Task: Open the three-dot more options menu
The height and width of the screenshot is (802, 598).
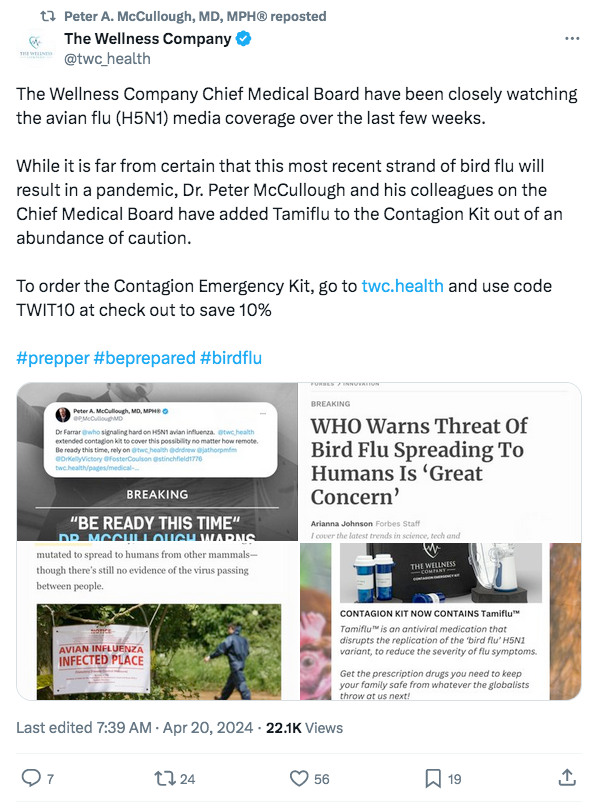Action: pyautogui.click(x=572, y=38)
